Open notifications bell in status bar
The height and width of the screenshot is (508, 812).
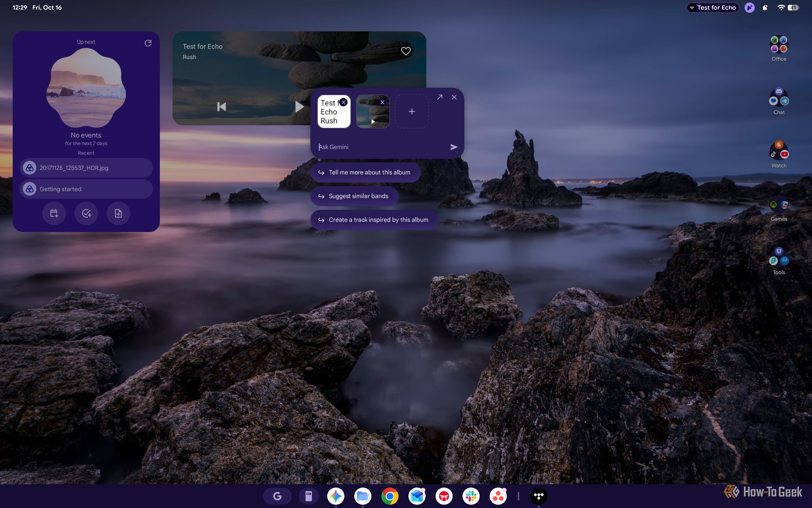pyautogui.click(x=765, y=7)
